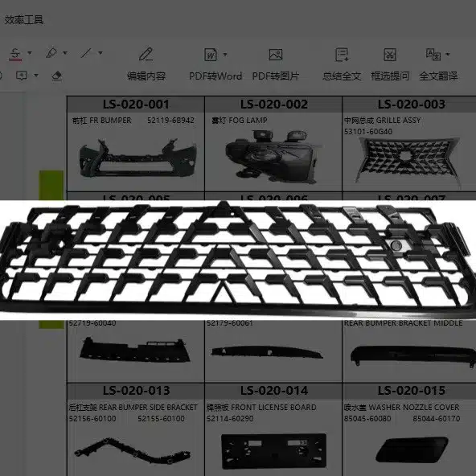Select the line drawing tool
Screen dimensions: 476x476
coord(86,53)
